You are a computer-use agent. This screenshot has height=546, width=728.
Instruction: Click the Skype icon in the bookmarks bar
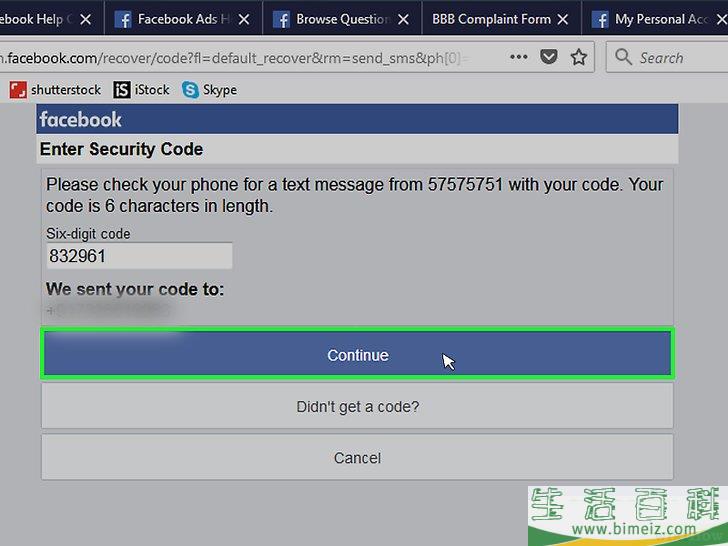190,90
